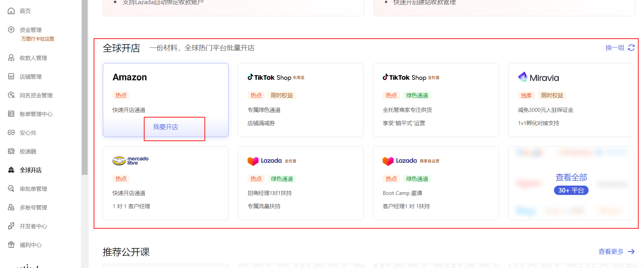Click the 收款人管理 person icon
Viewport: 644px width, 268px height.
pyautogui.click(x=11, y=58)
